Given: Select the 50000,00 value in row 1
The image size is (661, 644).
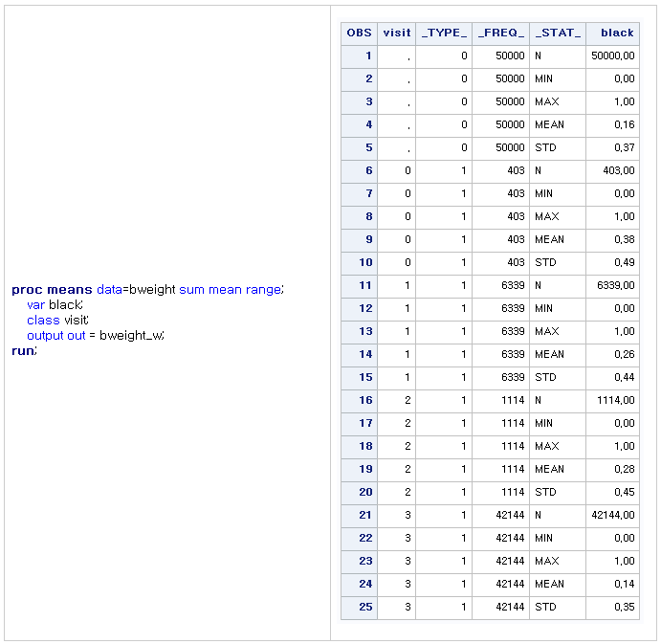Looking at the screenshot, I should (x=613, y=56).
